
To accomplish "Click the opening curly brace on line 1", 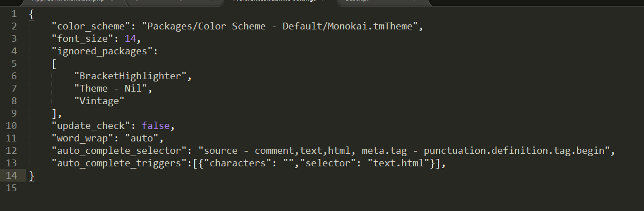I will click(x=32, y=14).
